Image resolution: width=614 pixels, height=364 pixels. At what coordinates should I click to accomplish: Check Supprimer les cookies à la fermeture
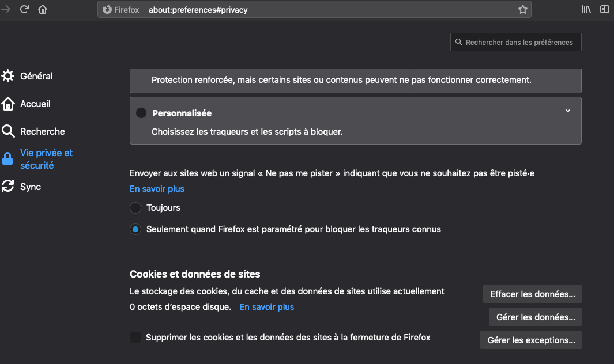click(x=135, y=338)
